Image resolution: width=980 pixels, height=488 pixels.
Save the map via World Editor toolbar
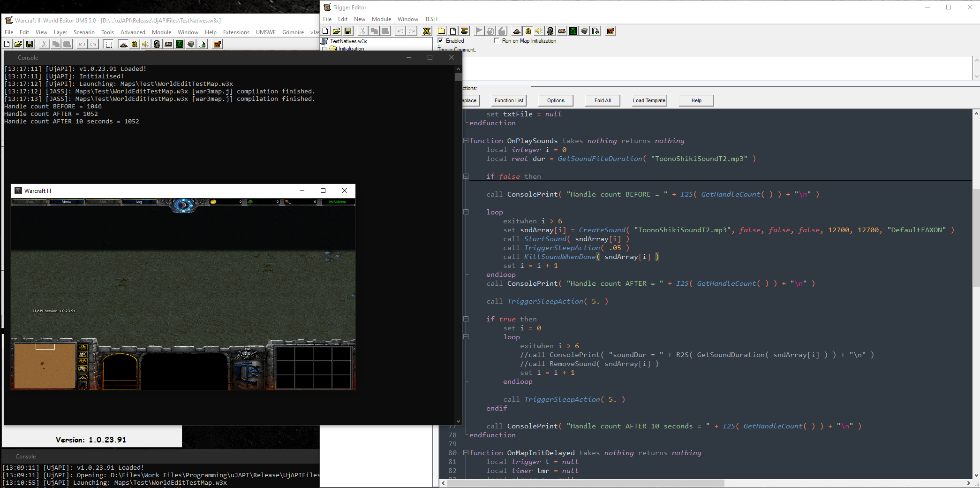coord(30,44)
